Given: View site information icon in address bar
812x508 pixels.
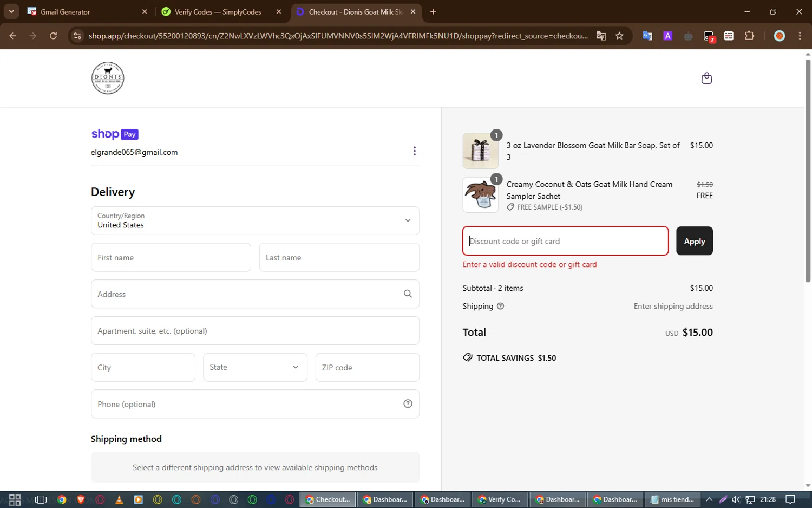Looking at the screenshot, I should 77,36.
